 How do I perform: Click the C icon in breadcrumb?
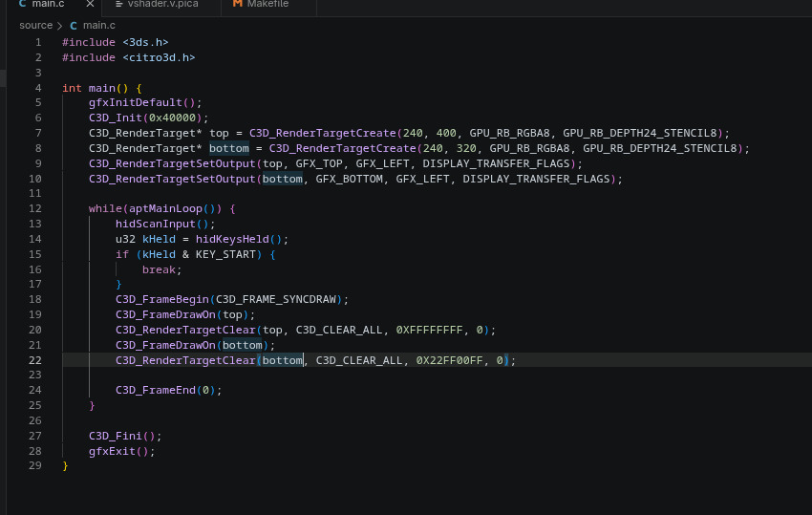pyautogui.click(x=74, y=26)
